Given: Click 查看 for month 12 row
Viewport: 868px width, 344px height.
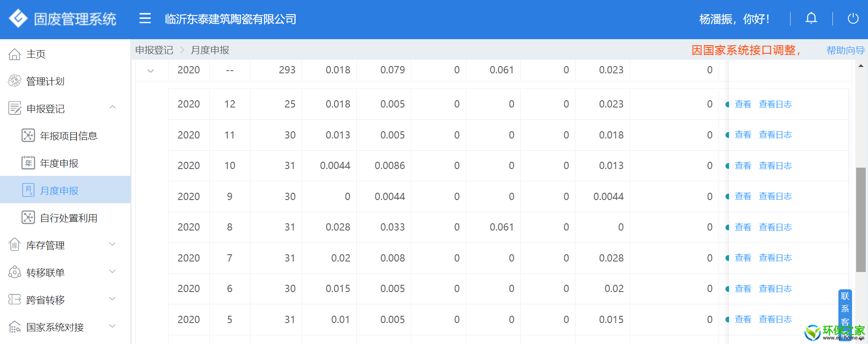Looking at the screenshot, I should pyautogui.click(x=743, y=104).
